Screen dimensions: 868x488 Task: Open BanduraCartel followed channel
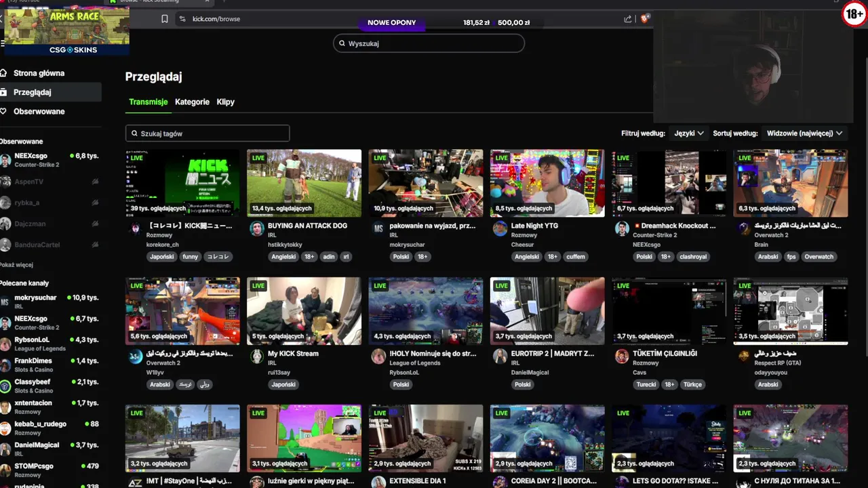[51, 245]
